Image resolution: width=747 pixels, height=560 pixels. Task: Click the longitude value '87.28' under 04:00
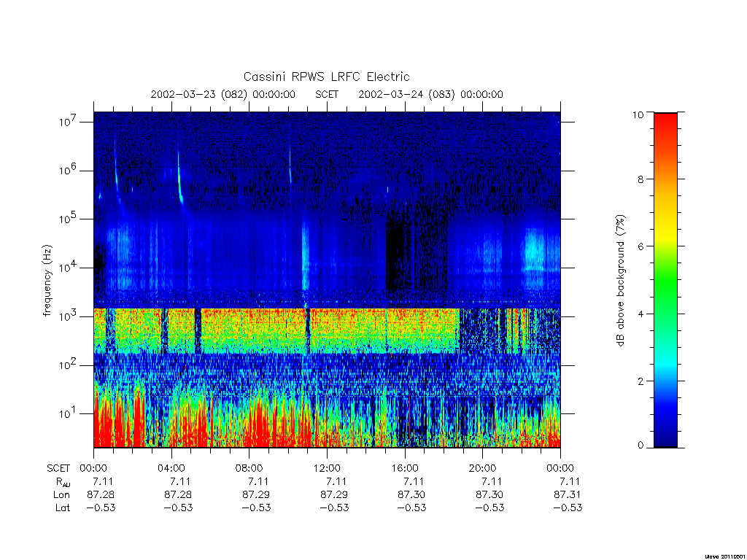pyautogui.click(x=178, y=495)
